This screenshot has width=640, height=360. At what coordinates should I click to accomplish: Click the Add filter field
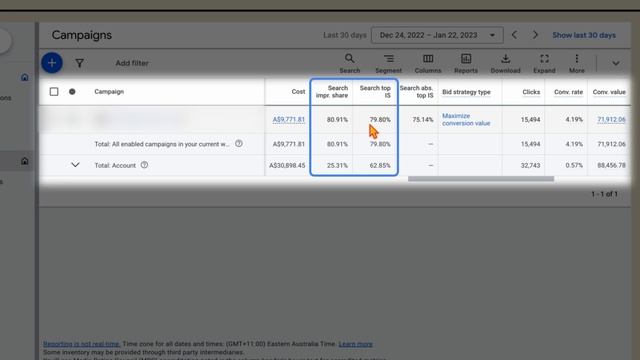tap(132, 63)
